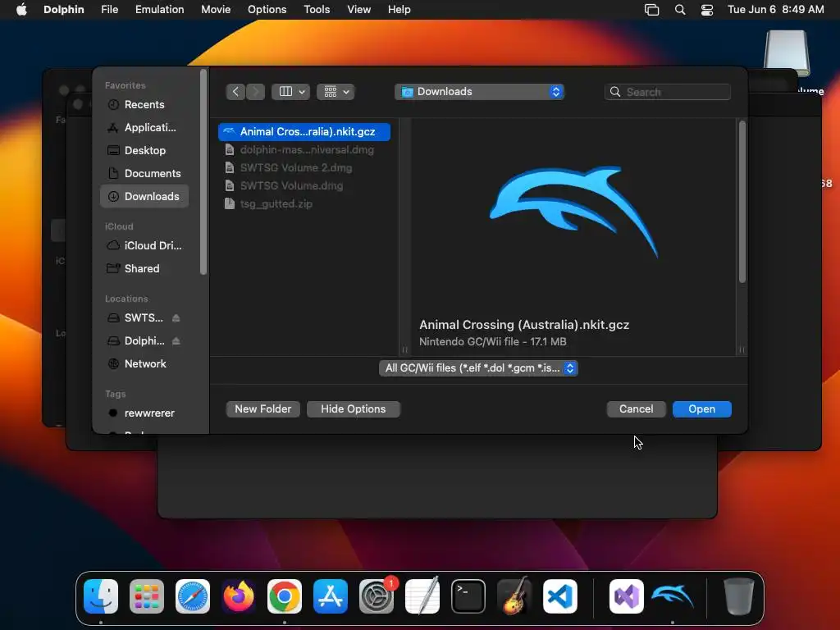840x630 pixels.
Task: Open System Settings from the dock
Action: [377, 596]
